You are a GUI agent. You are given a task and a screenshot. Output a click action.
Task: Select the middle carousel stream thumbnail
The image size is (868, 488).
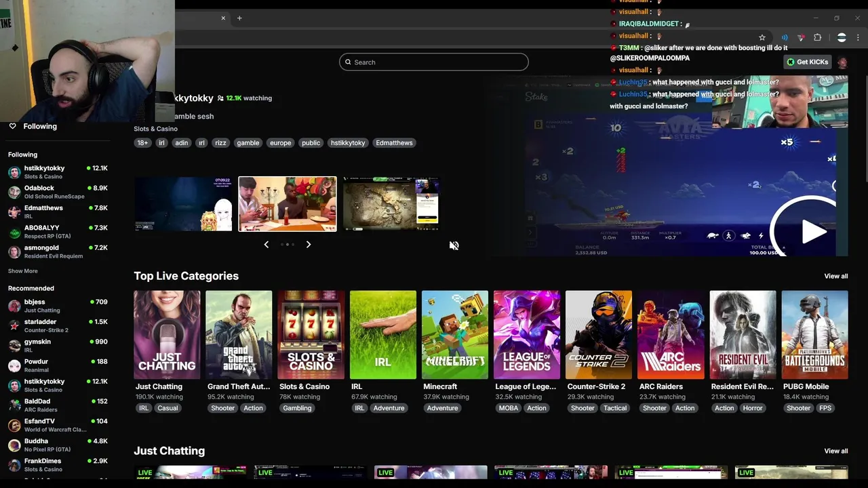288,204
